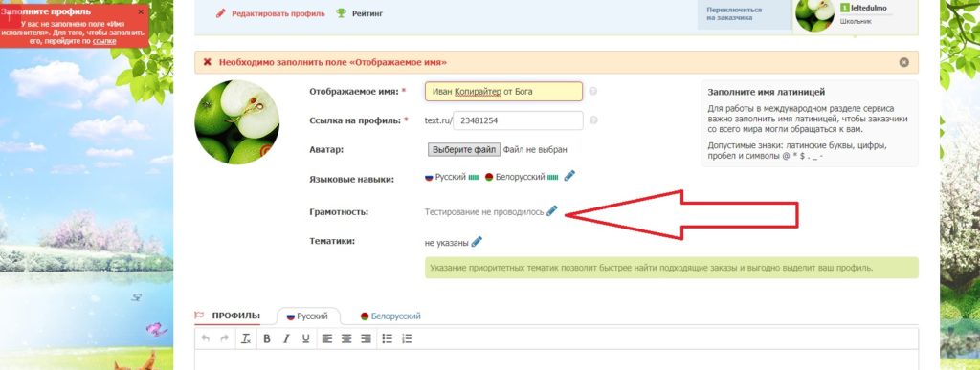Image resolution: width=980 pixels, height=370 pixels.
Task: Click the Заполните имя латиницей heading
Action: click(767, 92)
